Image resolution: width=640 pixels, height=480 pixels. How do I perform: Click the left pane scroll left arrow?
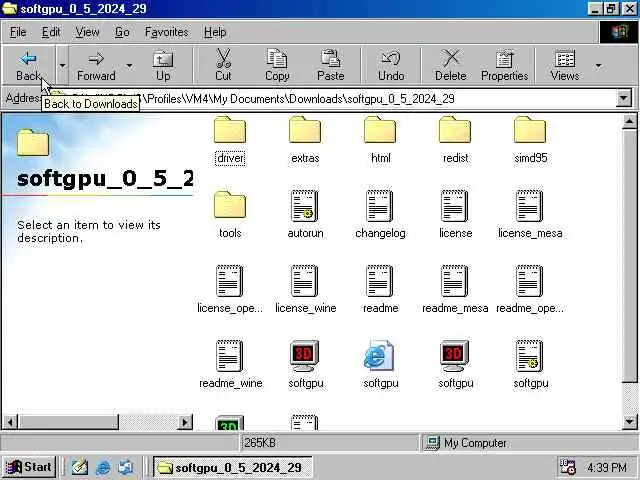tap(11, 422)
